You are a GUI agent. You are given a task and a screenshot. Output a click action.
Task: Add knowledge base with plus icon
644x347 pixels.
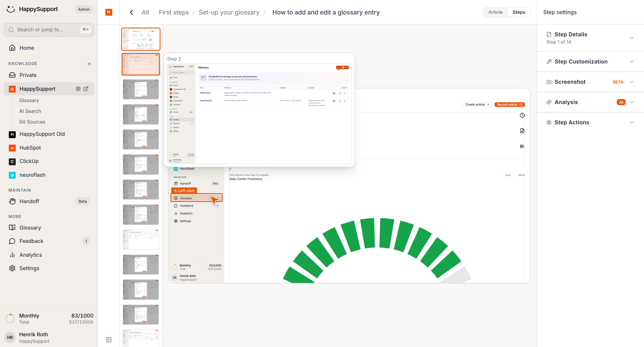[89, 64]
